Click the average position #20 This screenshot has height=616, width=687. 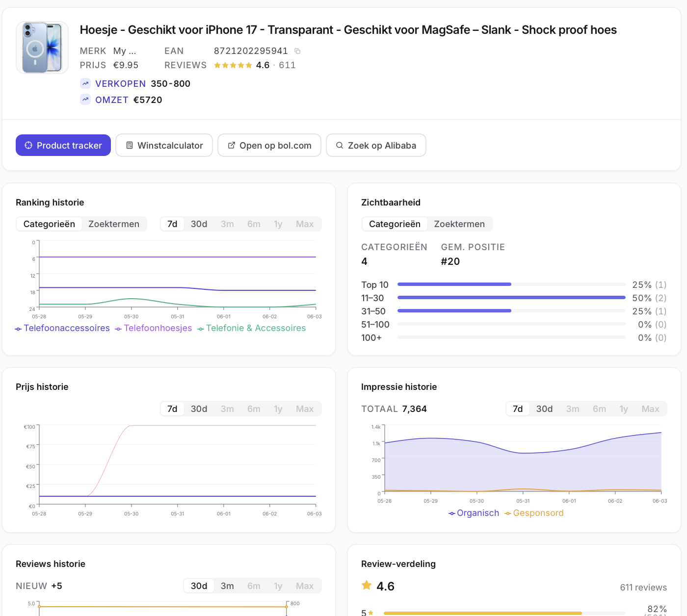pos(450,261)
